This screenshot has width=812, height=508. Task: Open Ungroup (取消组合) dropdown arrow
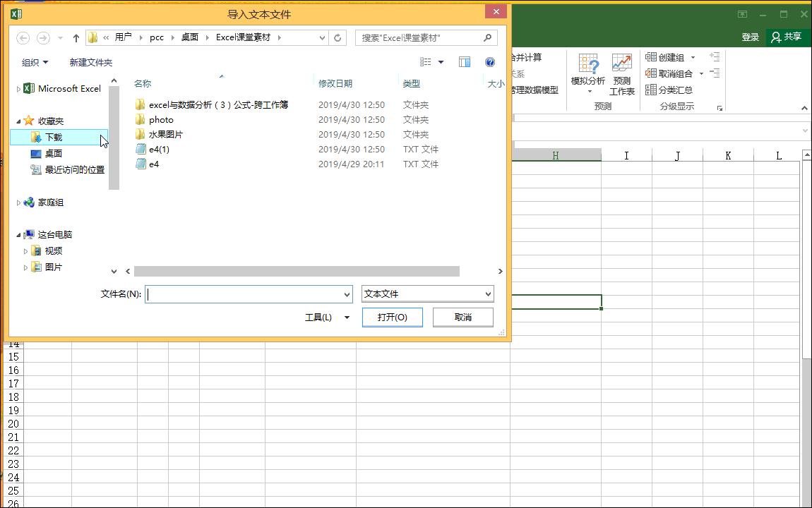point(701,74)
